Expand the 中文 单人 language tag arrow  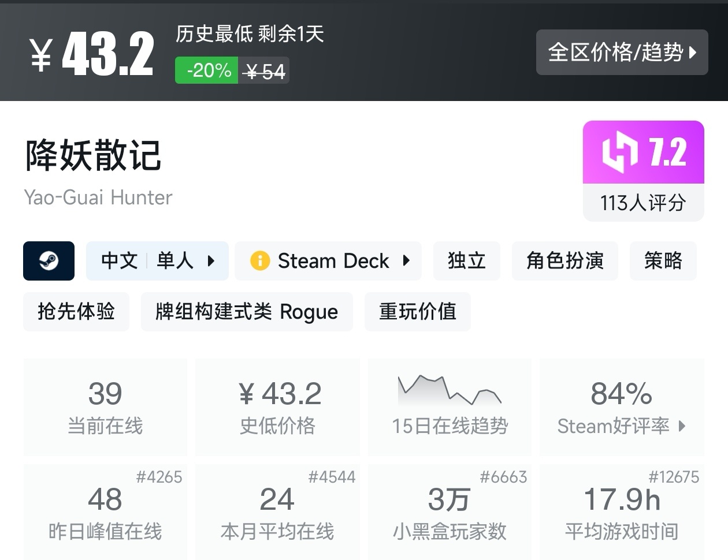tap(211, 261)
